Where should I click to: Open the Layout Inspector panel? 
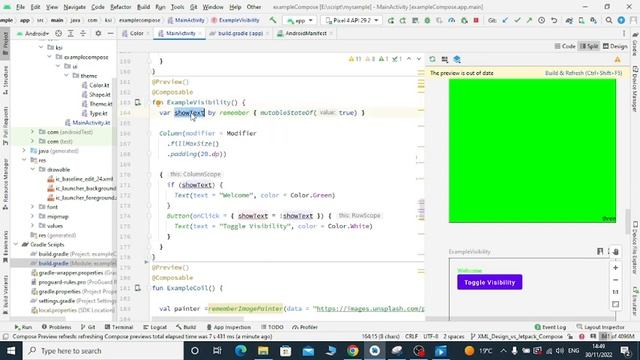[600, 327]
